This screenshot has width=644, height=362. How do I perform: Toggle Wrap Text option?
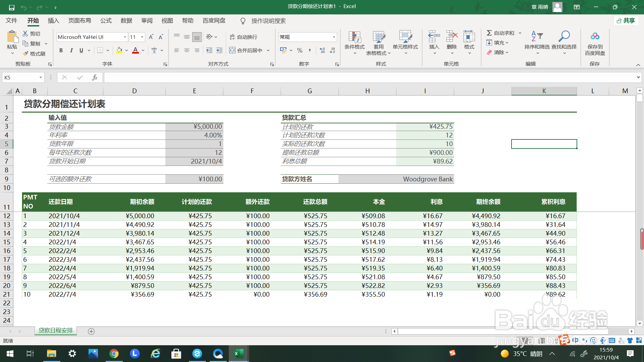coord(244,37)
